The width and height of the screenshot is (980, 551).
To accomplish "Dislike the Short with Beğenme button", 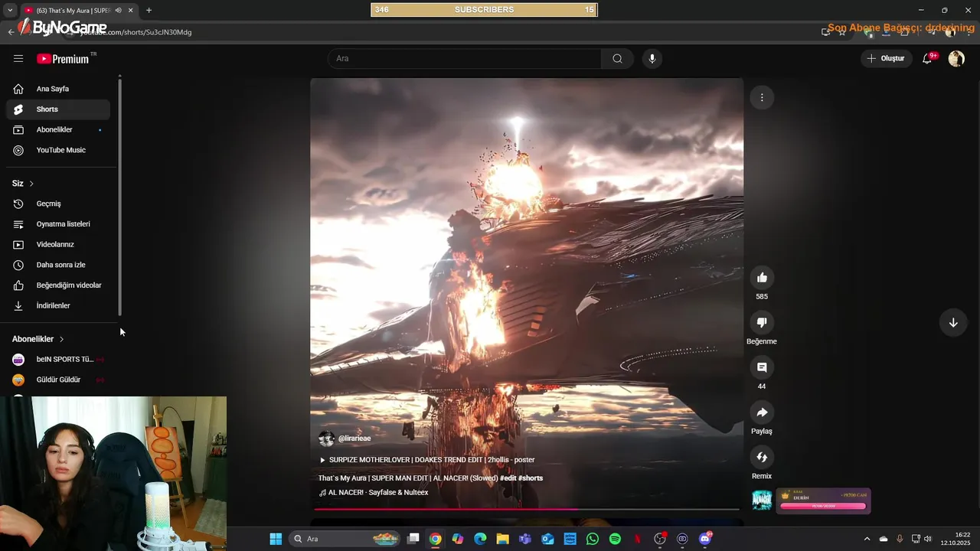I will (762, 322).
